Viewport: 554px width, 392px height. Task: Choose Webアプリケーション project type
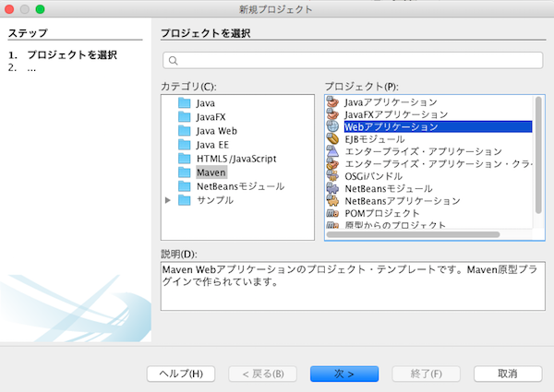438,126
